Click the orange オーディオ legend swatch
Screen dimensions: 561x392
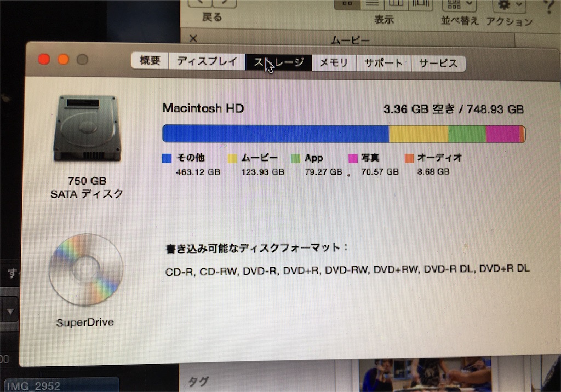(409, 158)
